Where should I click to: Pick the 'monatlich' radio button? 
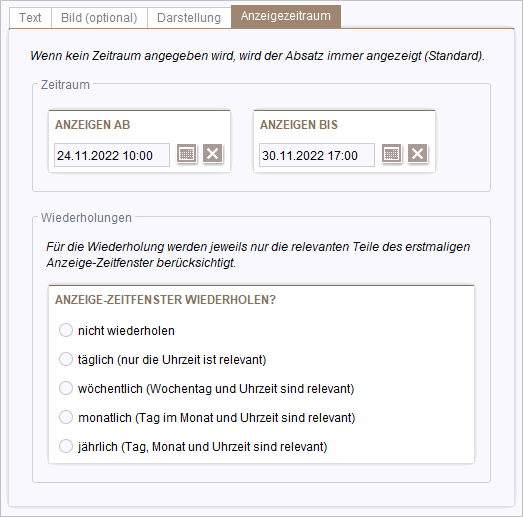tap(66, 417)
